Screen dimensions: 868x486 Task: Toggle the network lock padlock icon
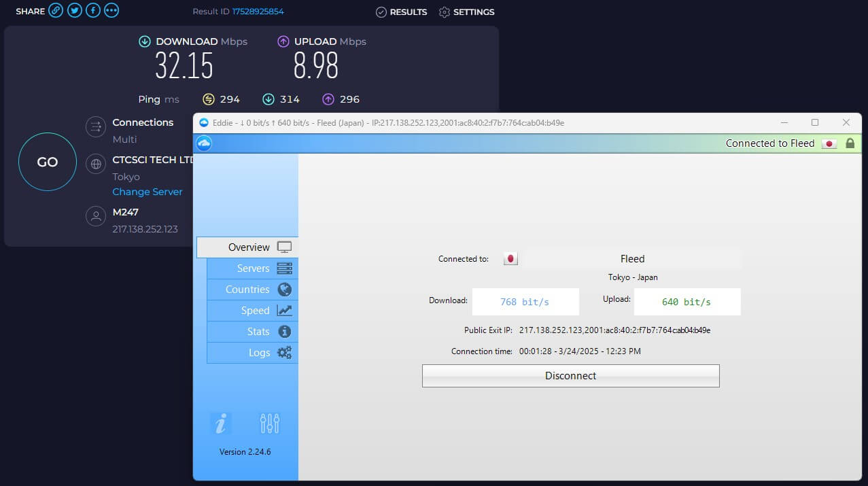pyautogui.click(x=850, y=143)
